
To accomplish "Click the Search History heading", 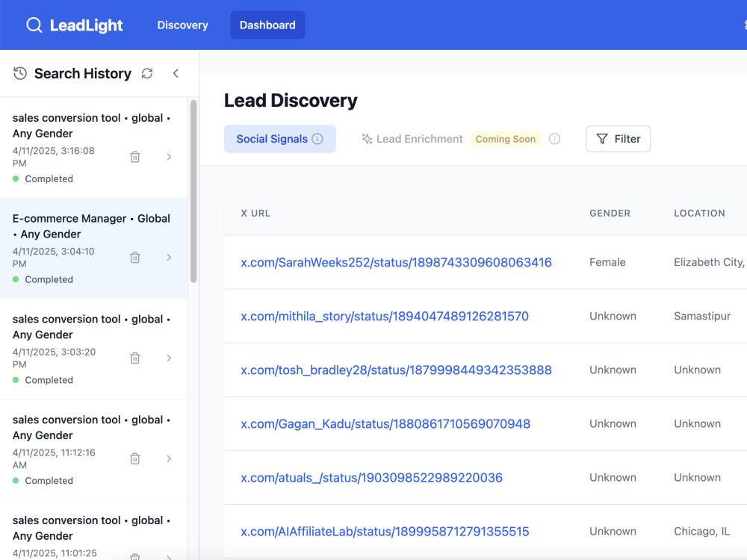I will click(x=83, y=73).
